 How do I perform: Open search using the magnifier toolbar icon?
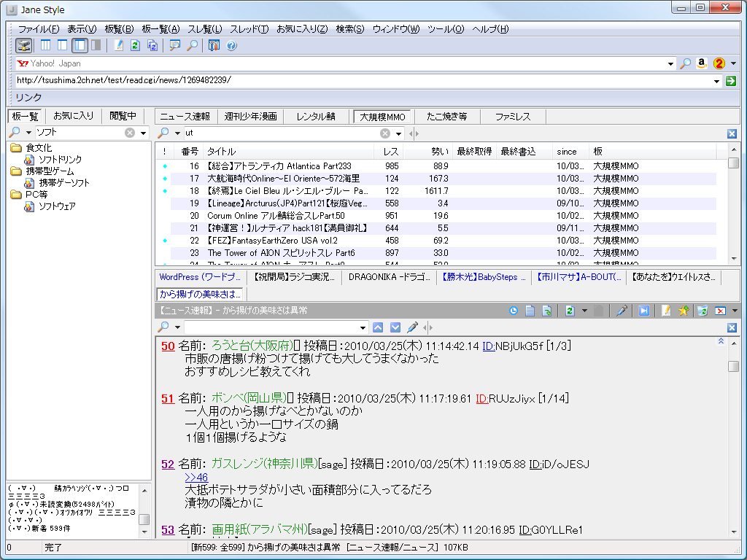[191, 45]
